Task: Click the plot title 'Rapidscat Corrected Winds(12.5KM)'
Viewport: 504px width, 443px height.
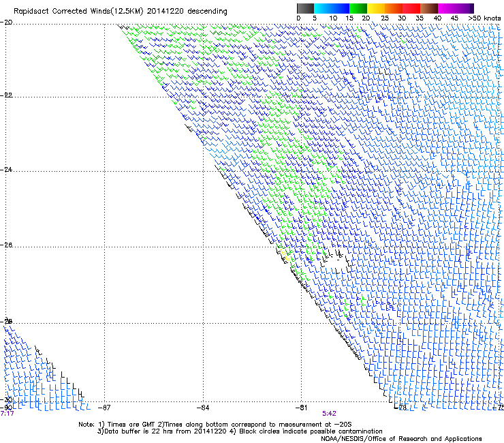Action: pyautogui.click(x=78, y=12)
